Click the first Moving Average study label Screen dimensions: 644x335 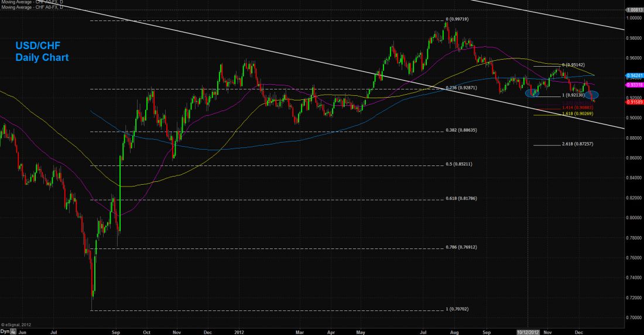[x=30, y=2]
